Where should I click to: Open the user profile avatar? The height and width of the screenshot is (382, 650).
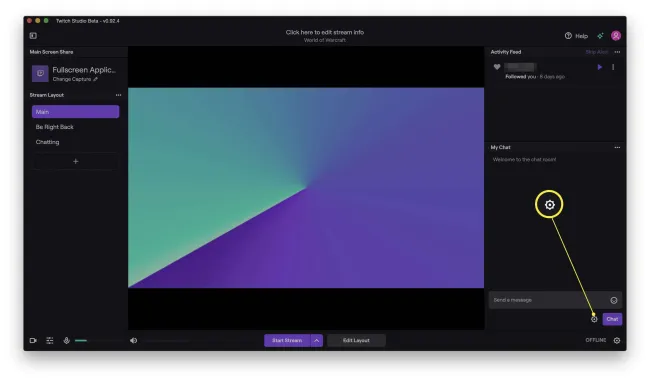[x=616, y=36]
